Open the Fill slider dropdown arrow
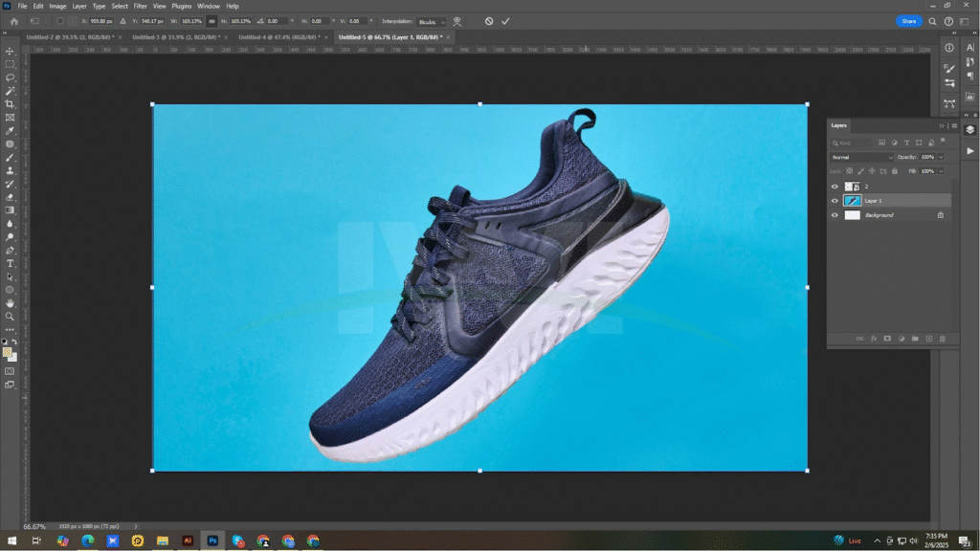Viewport: 980px width, 551px height. point(941,171)
